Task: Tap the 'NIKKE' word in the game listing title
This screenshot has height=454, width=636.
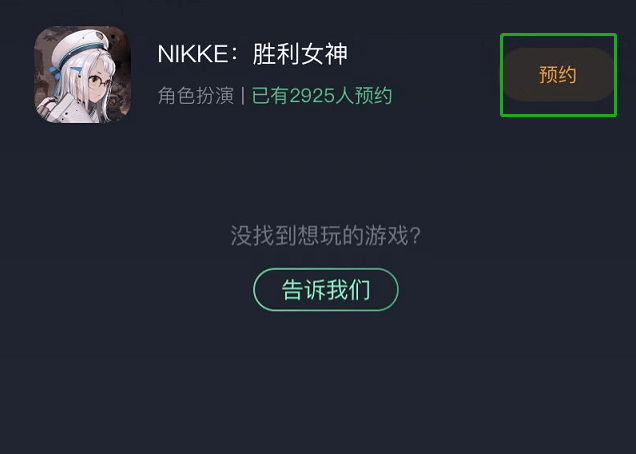Action: click(193, 54)
